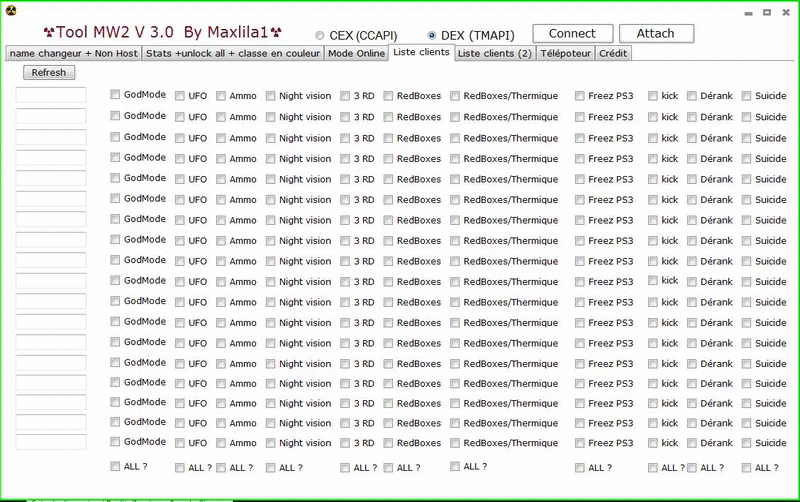Click the first client name field

click(51, 95)
